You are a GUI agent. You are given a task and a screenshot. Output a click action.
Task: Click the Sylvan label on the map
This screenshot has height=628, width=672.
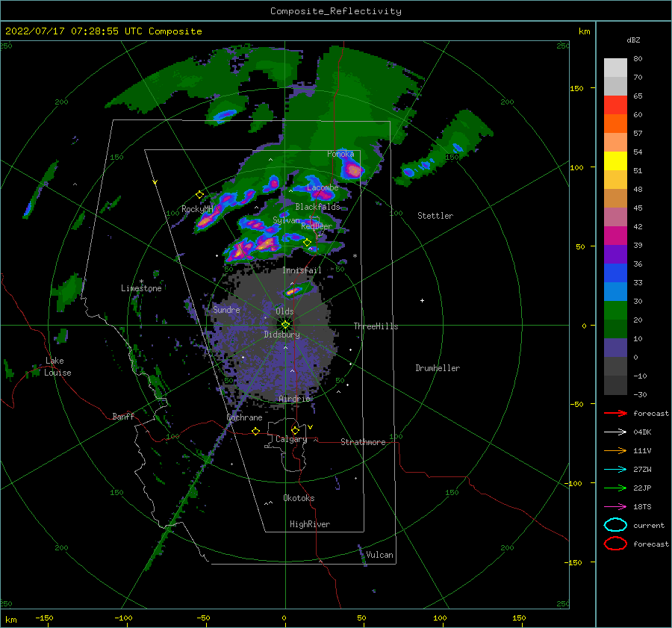[x=286, y=220]
